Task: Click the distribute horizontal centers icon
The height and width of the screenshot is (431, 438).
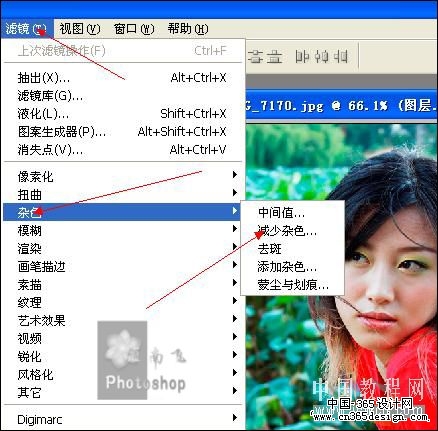Action: [x=322, y=57]
